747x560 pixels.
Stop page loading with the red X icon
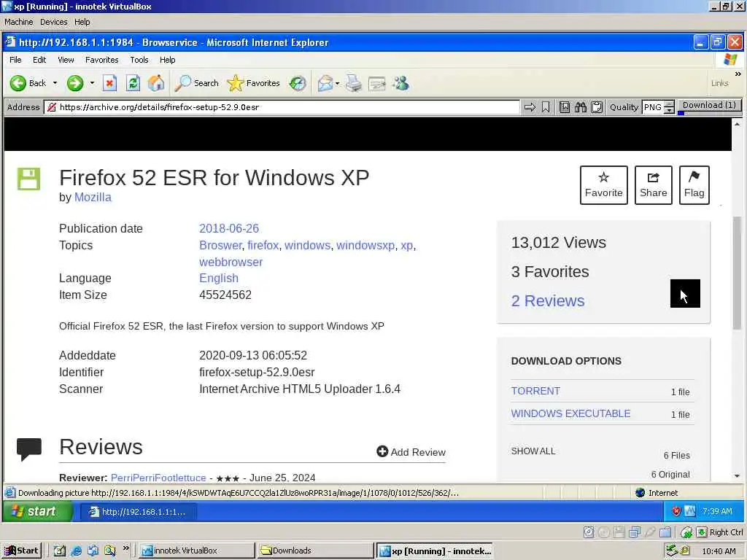coord(109,83)
